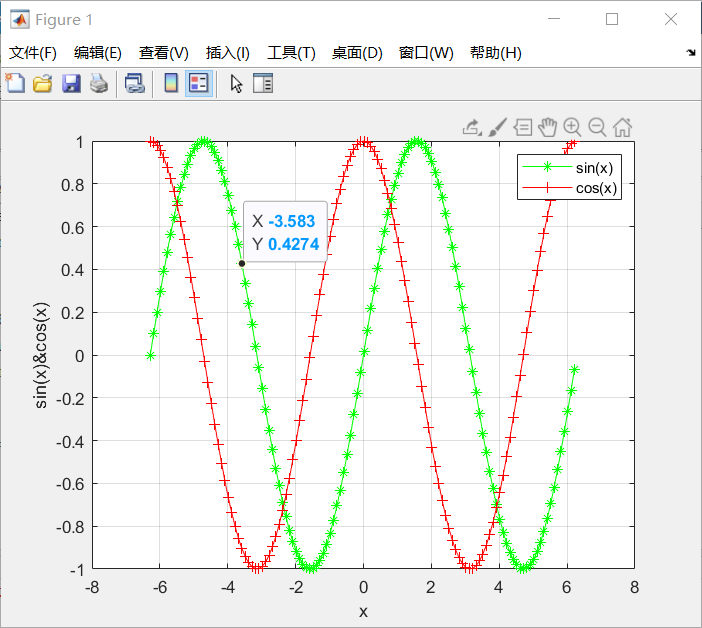Click the data tip showing X -3.583

coord(285,231)
